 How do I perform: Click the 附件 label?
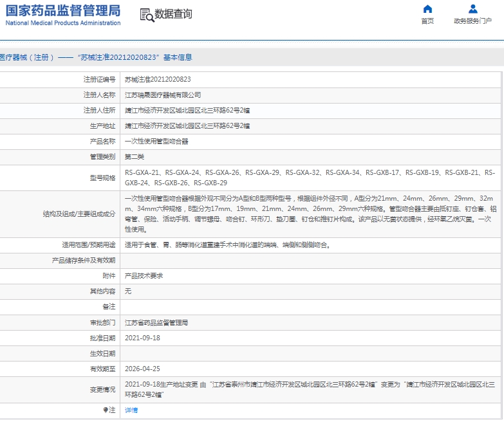109,275
